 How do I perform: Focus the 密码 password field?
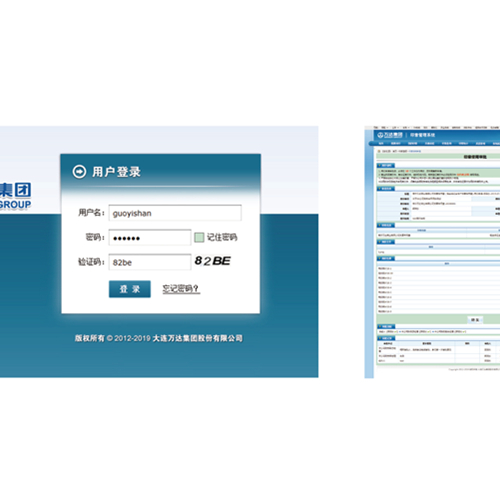(150, 238)
